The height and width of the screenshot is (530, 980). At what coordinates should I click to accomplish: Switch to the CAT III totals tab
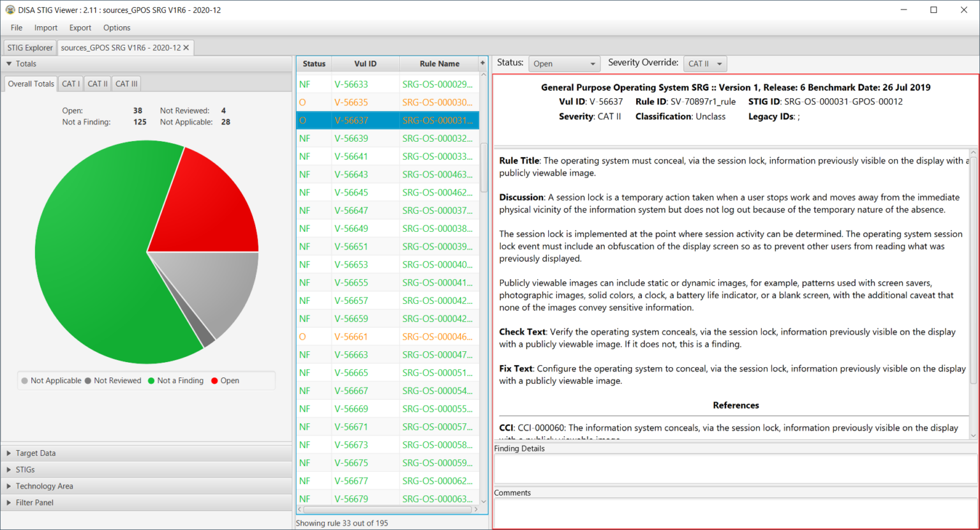coord(126,84)
